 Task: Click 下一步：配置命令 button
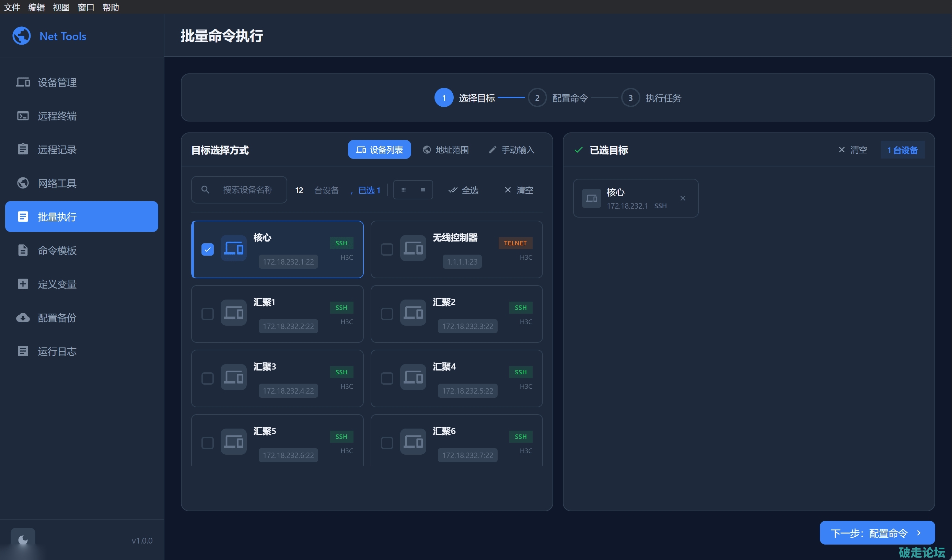pyautogui.click(x=877, y=533)
